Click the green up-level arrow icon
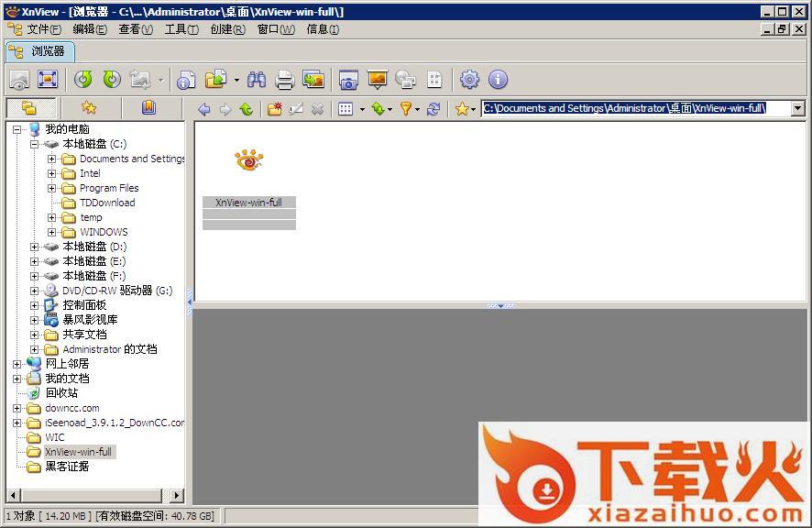The image size is (812, 528). pos(246,109)
